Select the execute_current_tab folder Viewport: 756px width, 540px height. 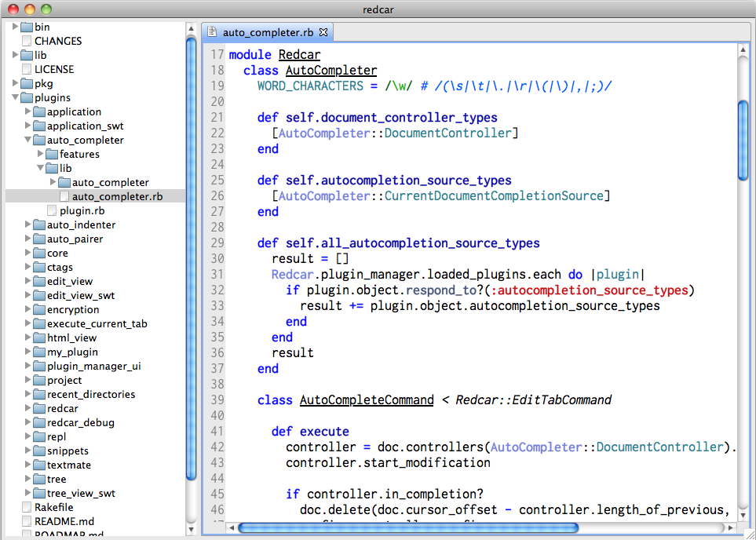pos(97,323)
